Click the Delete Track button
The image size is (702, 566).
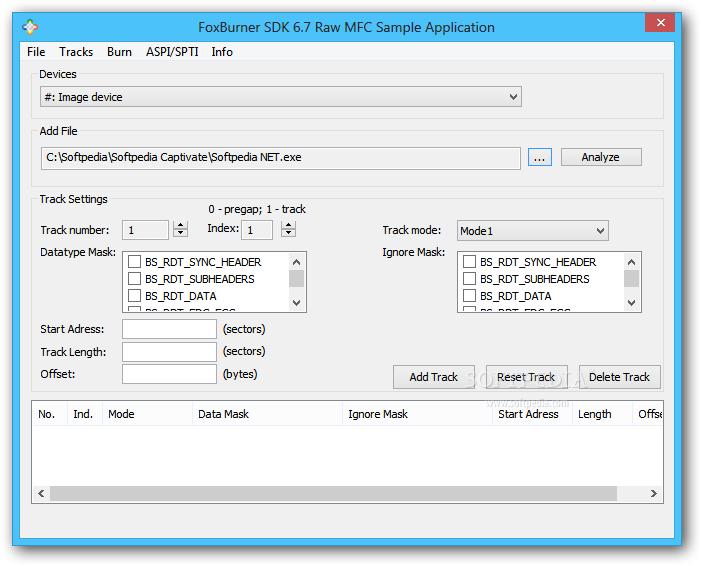click(620, 377)
